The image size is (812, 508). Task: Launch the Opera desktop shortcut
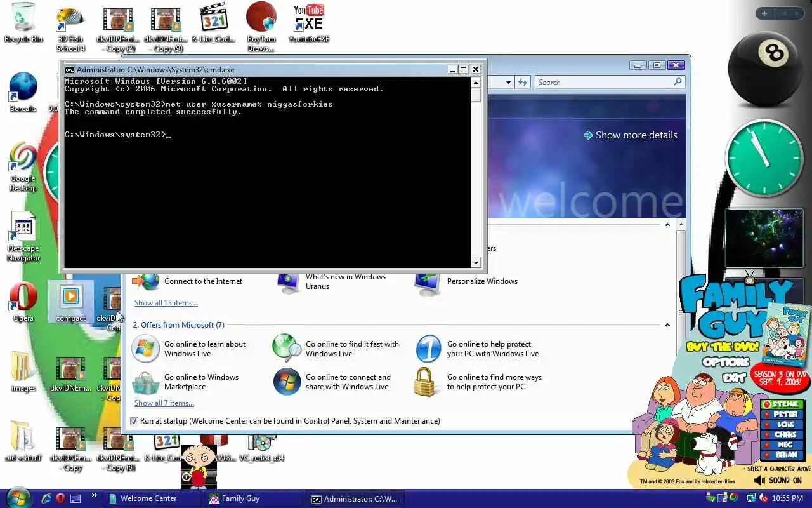pyautogui.click(x=23, y=302)
